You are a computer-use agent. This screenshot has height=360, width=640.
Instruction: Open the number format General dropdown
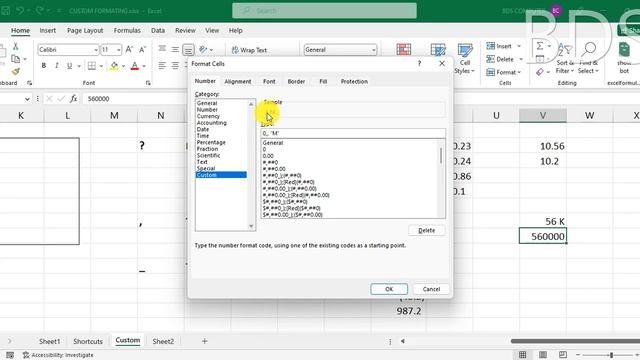(373, 50)
